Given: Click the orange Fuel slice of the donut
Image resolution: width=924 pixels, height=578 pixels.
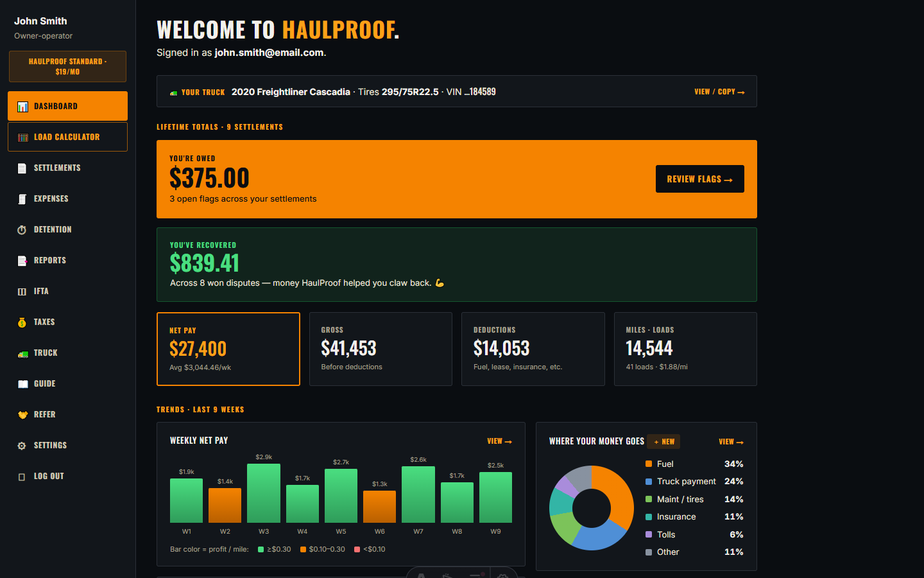Looking at the screenshot, I should pyautogui.click(x=617, y=493).
